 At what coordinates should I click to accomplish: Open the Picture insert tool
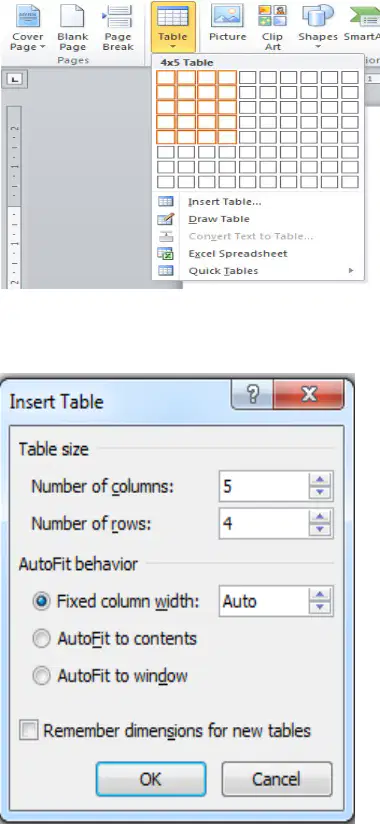click(x=227, y=24)
